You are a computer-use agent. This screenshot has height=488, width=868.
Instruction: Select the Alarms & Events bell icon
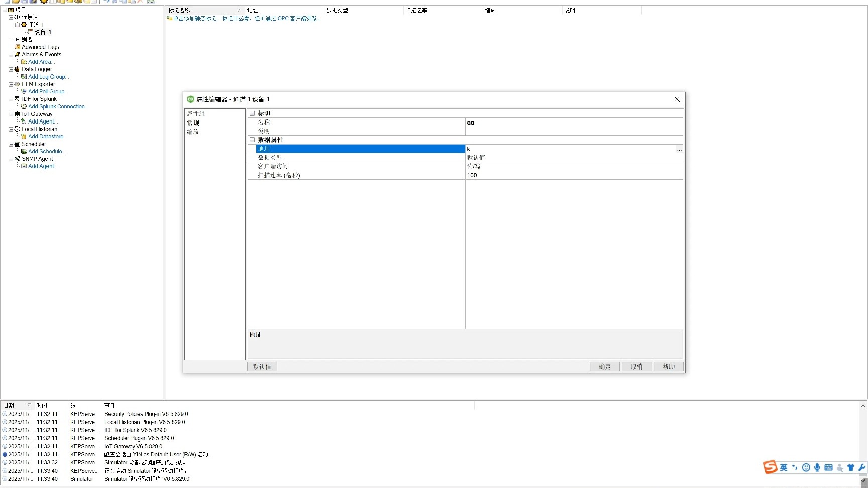[x=17, y=54]
